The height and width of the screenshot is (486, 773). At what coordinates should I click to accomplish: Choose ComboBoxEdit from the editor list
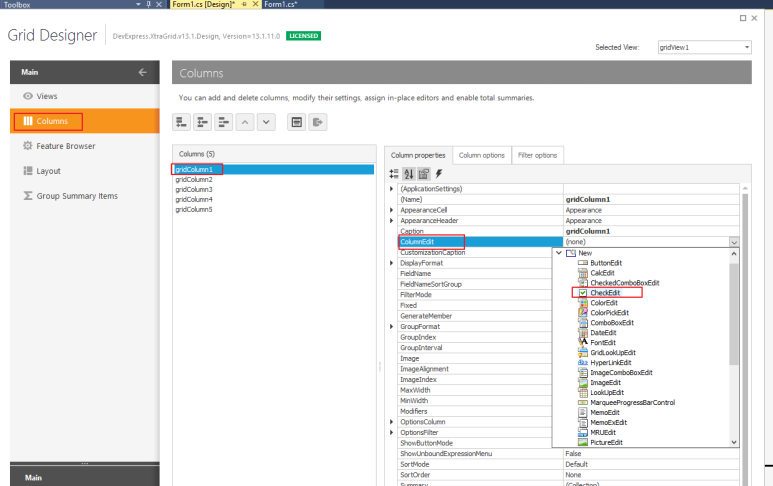612,323
